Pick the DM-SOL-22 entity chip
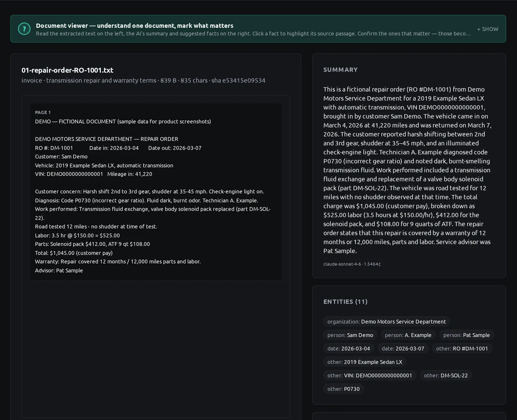The image size is (517, 420). (x=446, y=375)
